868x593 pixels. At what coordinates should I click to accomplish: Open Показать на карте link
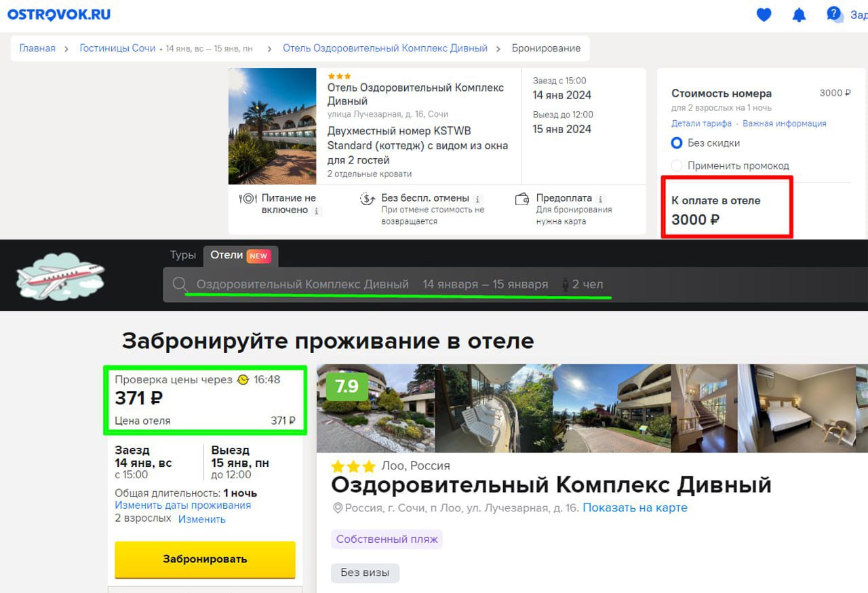click(x=635, y=508)
